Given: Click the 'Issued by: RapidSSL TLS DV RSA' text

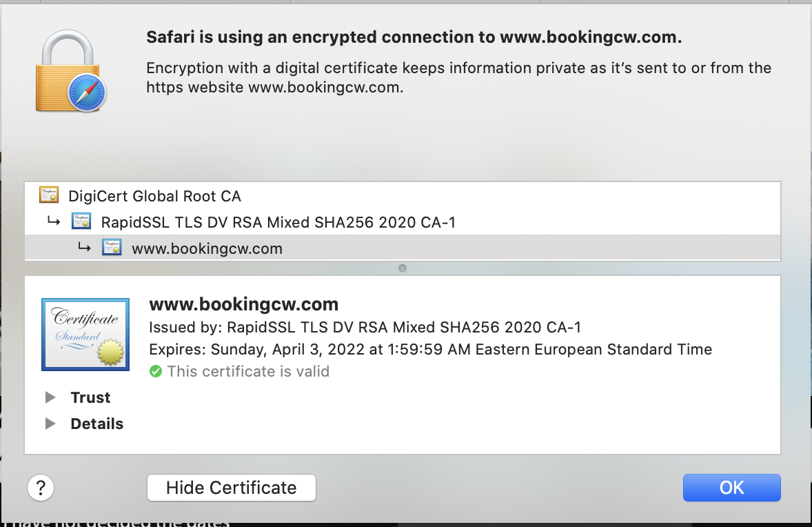Looking at the screenshot, I should coord(365,328).
